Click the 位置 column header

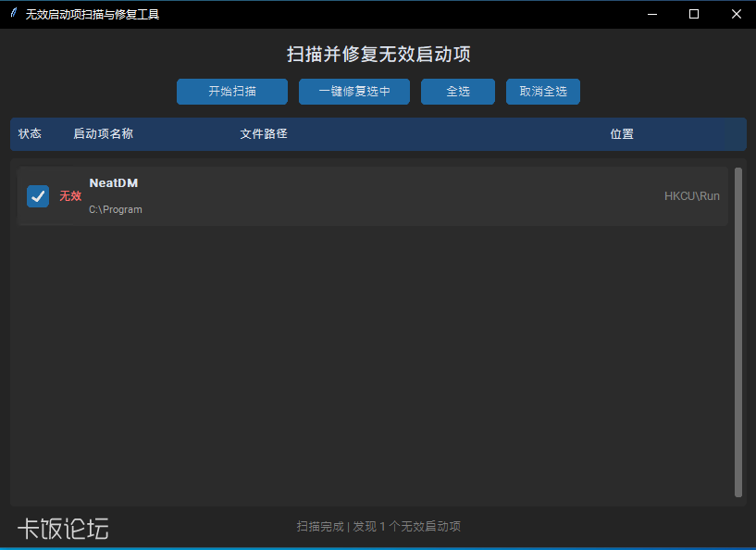(x=622, y=133)
